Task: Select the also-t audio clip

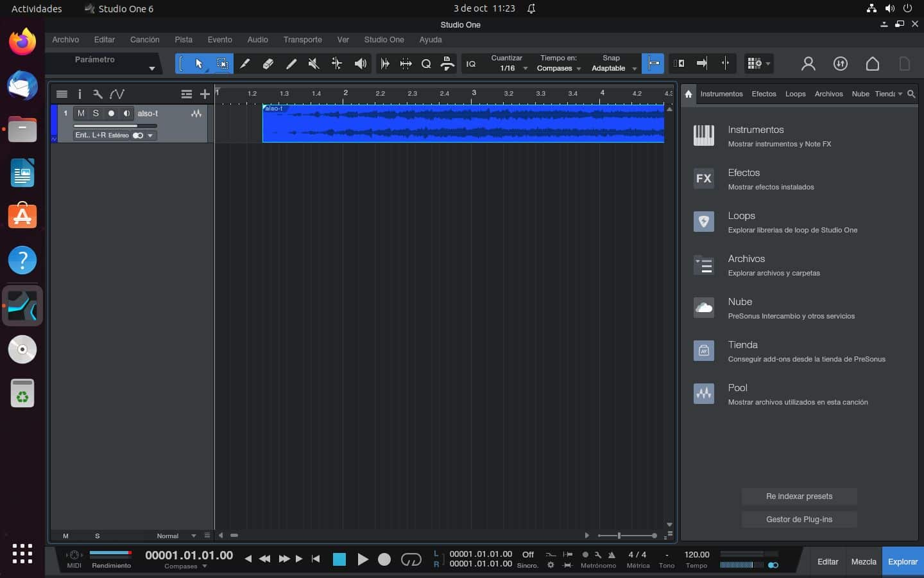Action: pyautogui.click(x=463, y=123)
